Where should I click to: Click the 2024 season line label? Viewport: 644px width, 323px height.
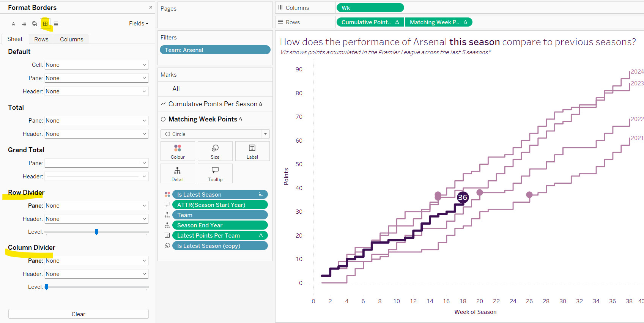(637, 72)
